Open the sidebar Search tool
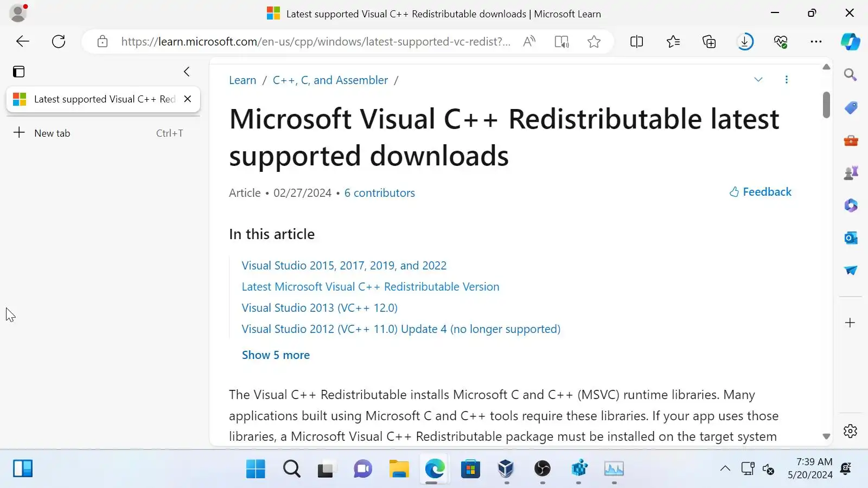Viewport: 868px width, 488px height. point(851,74)
